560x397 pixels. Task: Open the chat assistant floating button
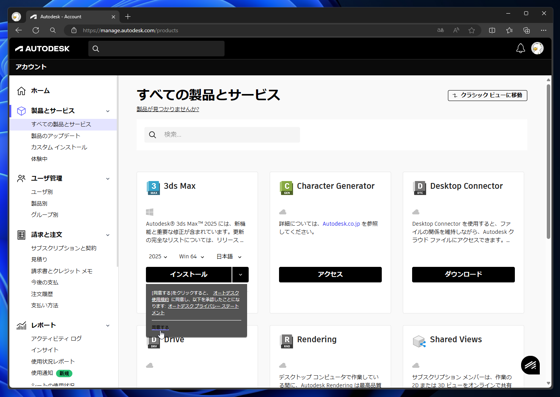point(530,365)
